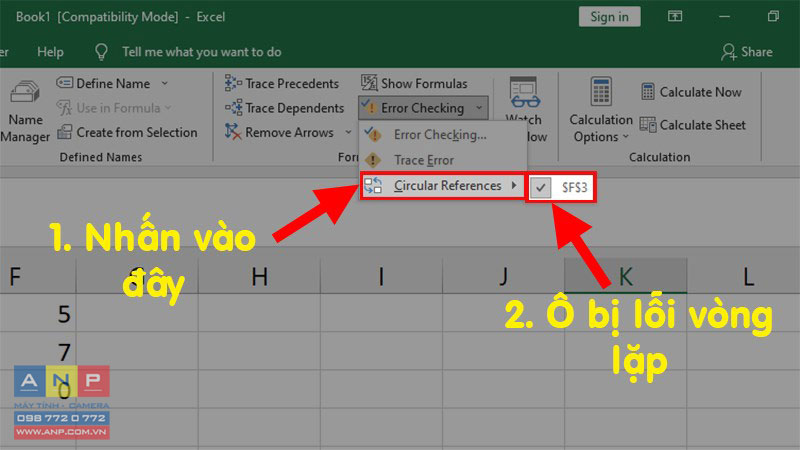Select column I header
800x450 pixels.
click(x=381, y=276)
